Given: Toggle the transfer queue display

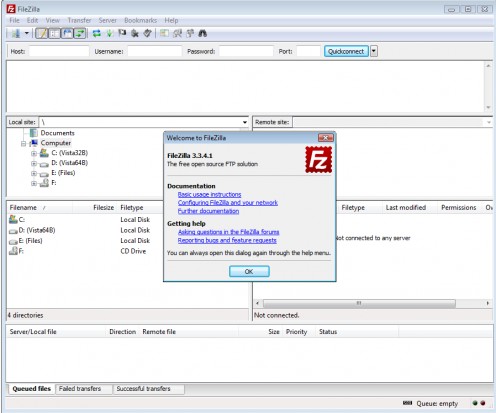Looking at the screenshot, I should 80,33.
